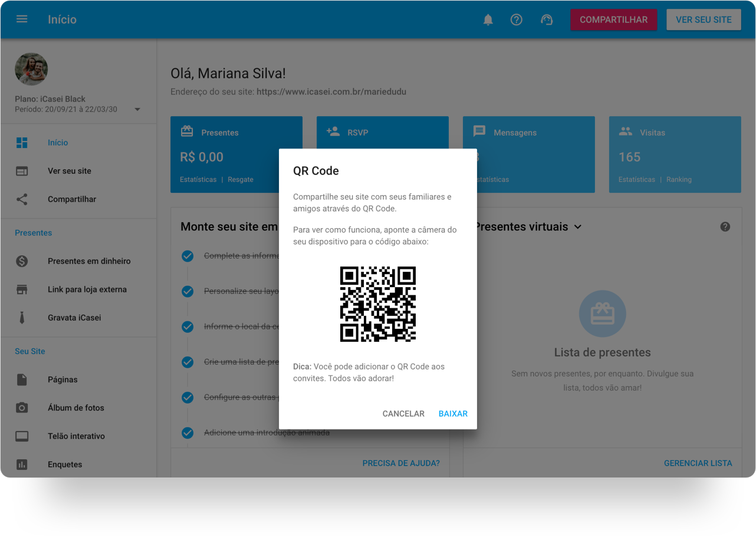
Task: Click the necktie icon
Action: (22, 318)
